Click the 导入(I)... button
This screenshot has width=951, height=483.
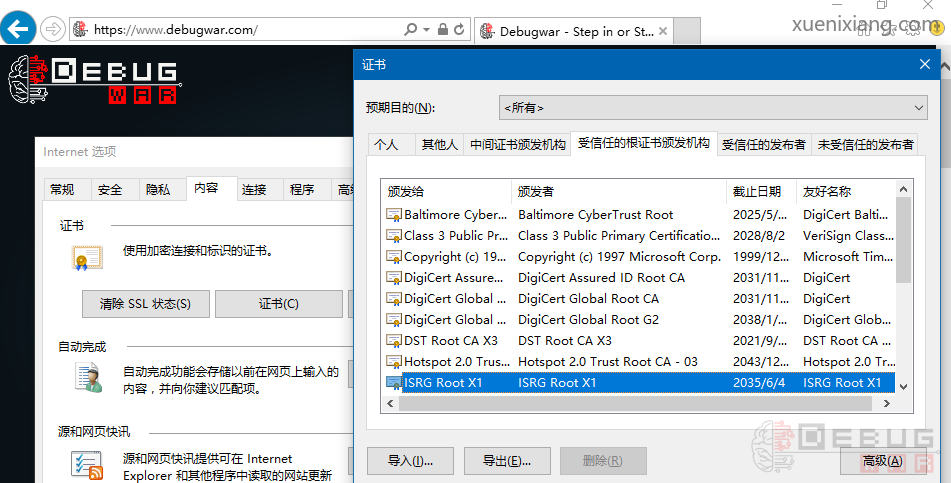pos(411,461)
